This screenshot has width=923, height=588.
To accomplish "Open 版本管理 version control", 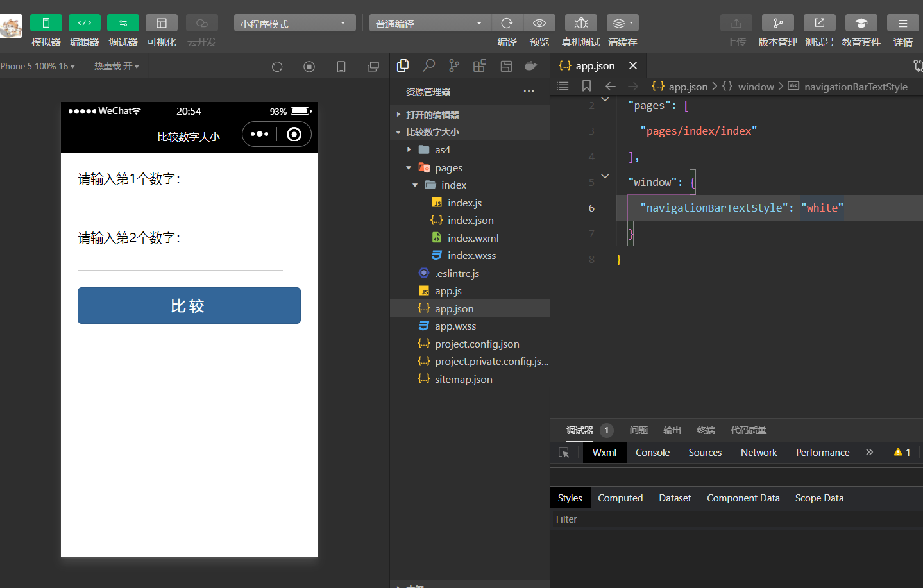I will 778,23.
